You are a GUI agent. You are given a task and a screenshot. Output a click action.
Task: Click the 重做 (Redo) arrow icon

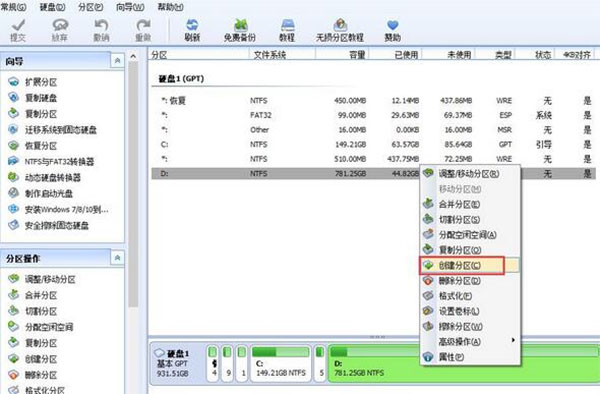143,26
